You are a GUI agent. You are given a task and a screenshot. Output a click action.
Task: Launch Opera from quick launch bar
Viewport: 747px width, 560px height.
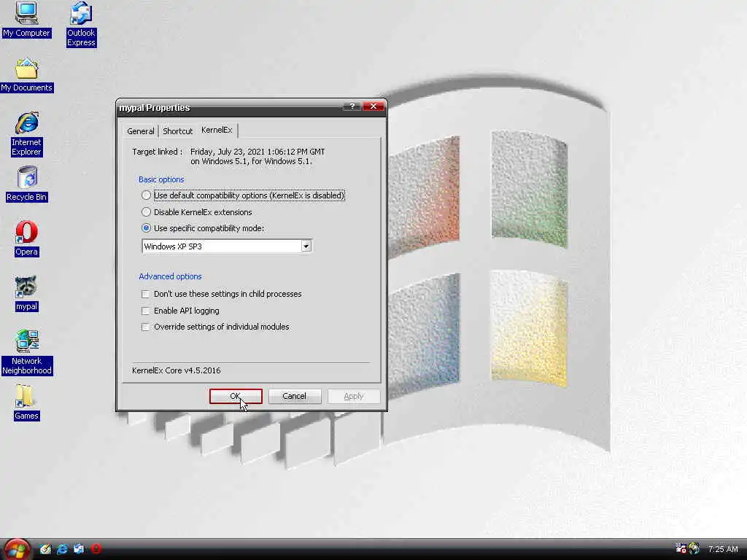point(96,549)
